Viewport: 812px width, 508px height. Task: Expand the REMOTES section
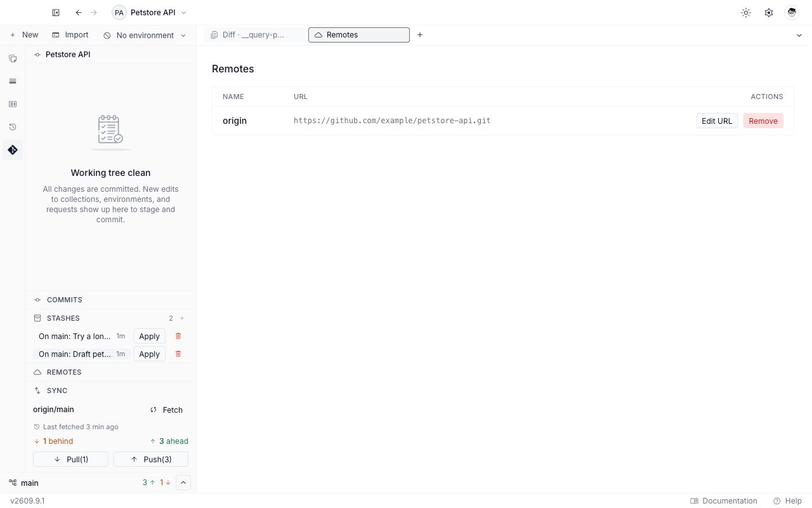pos(110,372)
